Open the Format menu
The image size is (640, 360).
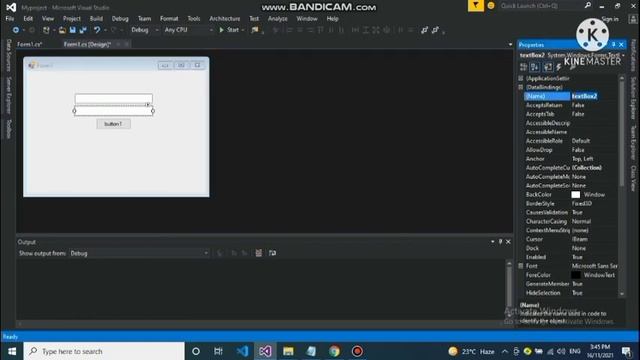169,18
